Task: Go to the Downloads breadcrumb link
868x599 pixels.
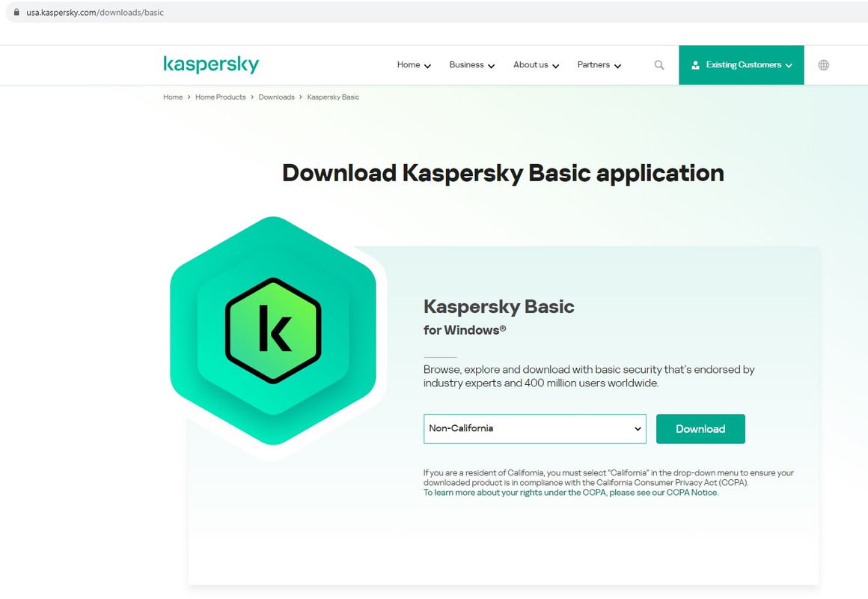Action: 276,97
